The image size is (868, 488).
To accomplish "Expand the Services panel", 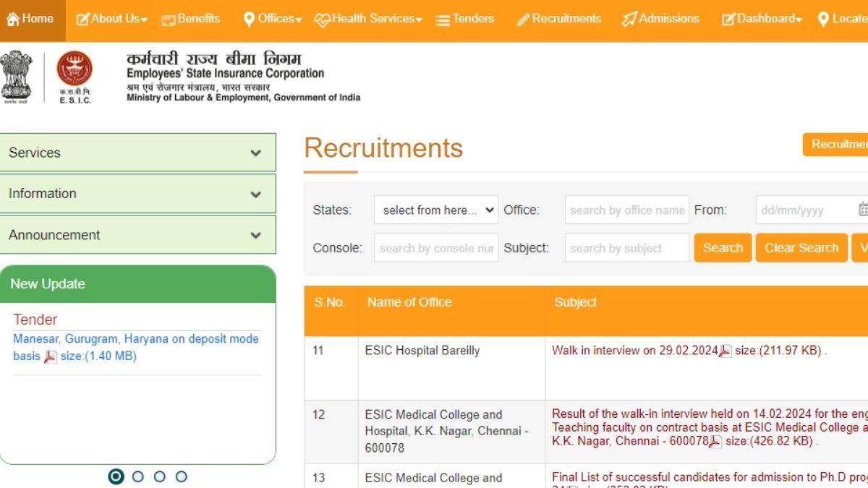I will (137, 153).
